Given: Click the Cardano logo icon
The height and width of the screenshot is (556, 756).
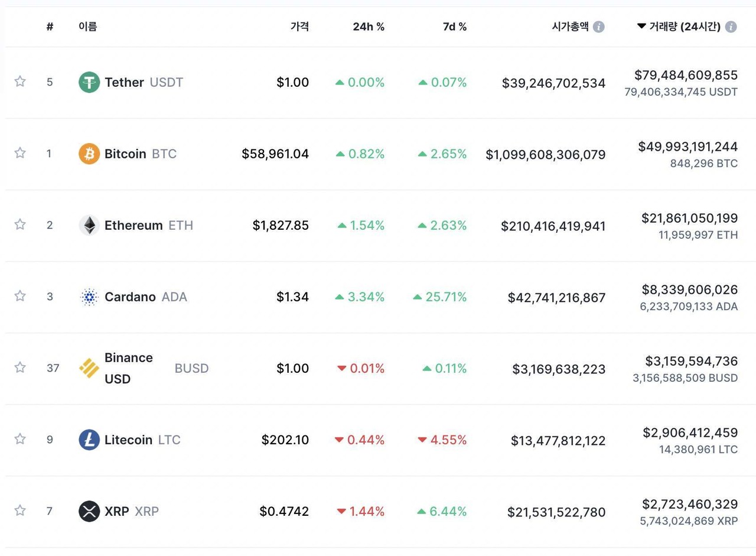Looking at the screenshot, I should coord(89,297).
